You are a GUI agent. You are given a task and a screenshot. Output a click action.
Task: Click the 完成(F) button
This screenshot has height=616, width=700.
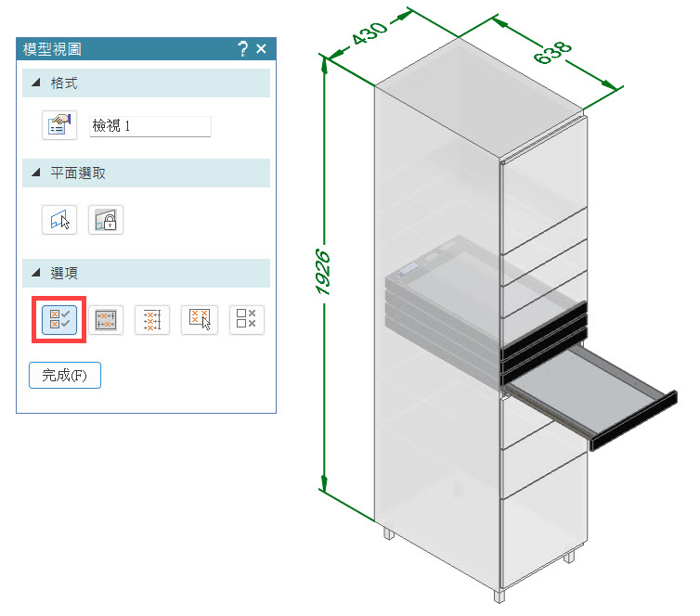(x=65, y=375)
